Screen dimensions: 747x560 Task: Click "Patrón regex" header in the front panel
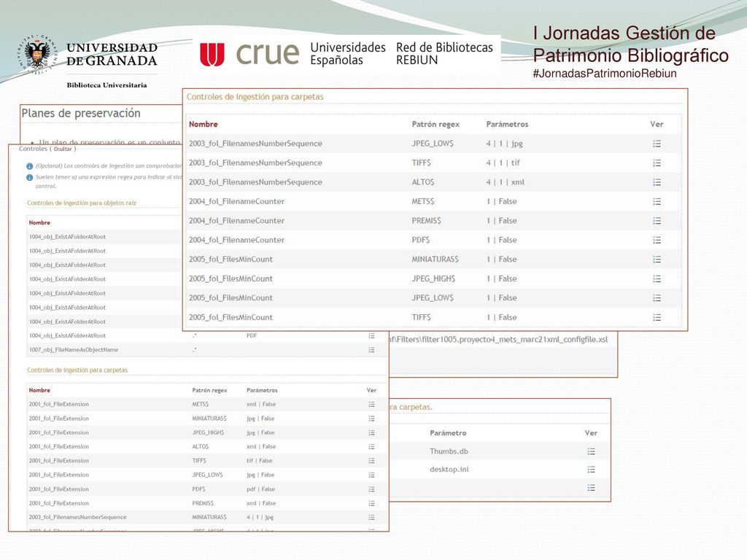pos(436,124)
